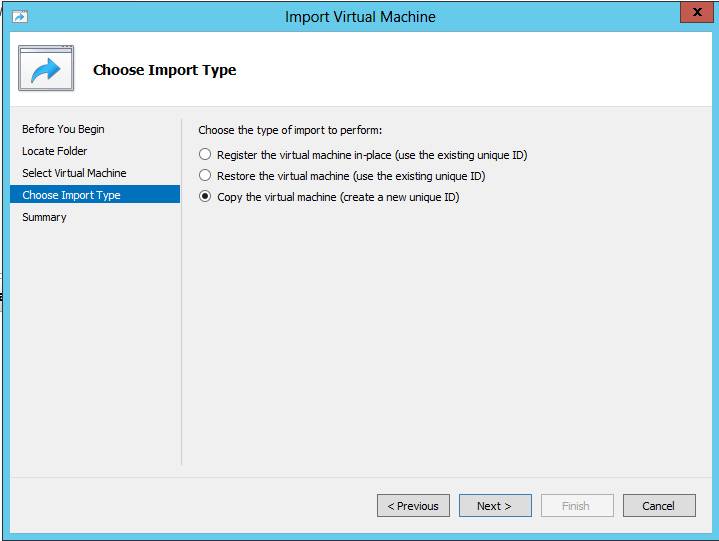Click the Import Virtual Machine title bar text

(x=360, y=17)
